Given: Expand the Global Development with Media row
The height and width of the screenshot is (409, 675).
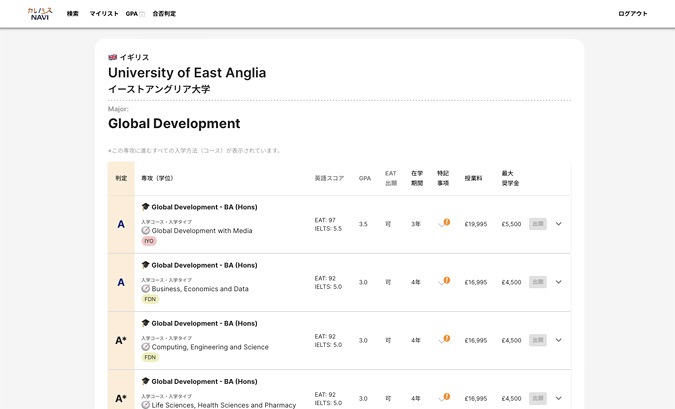Looking at the screenshot, I should (x=558, y=224).
